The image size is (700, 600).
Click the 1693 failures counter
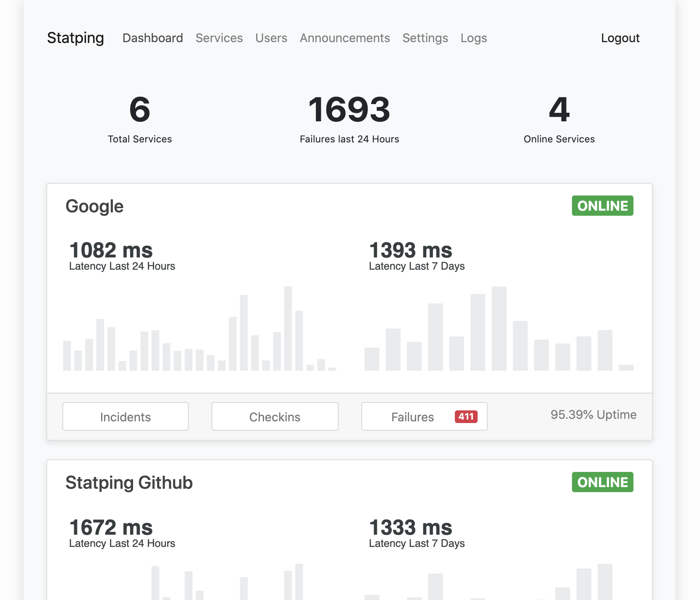click(349, 111)
